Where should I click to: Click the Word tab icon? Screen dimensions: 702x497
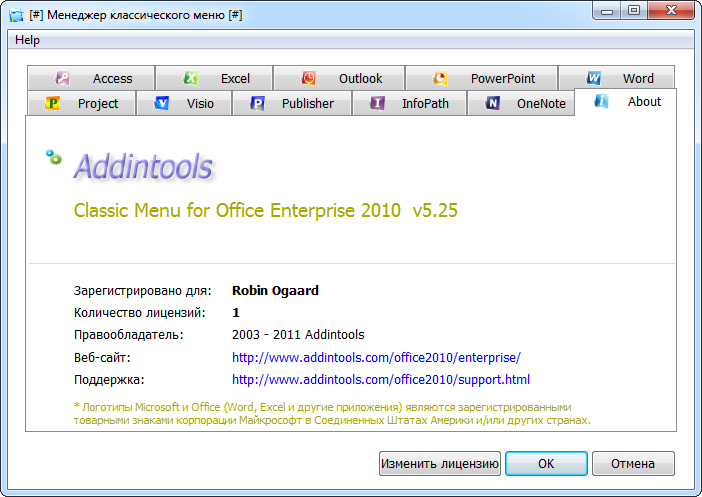click(594, 78)
